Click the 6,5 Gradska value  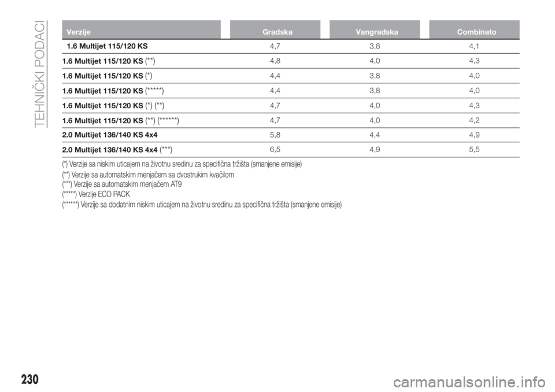275,149
